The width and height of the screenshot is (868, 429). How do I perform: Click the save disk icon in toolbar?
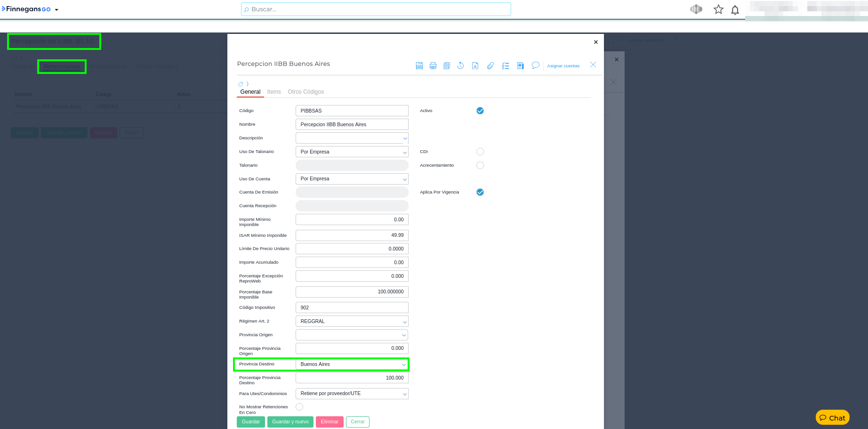point(419,66)
